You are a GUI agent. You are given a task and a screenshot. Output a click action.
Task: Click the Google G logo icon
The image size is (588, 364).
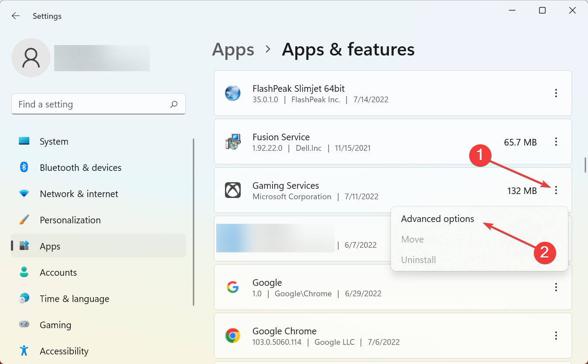[x=232, y=287]
